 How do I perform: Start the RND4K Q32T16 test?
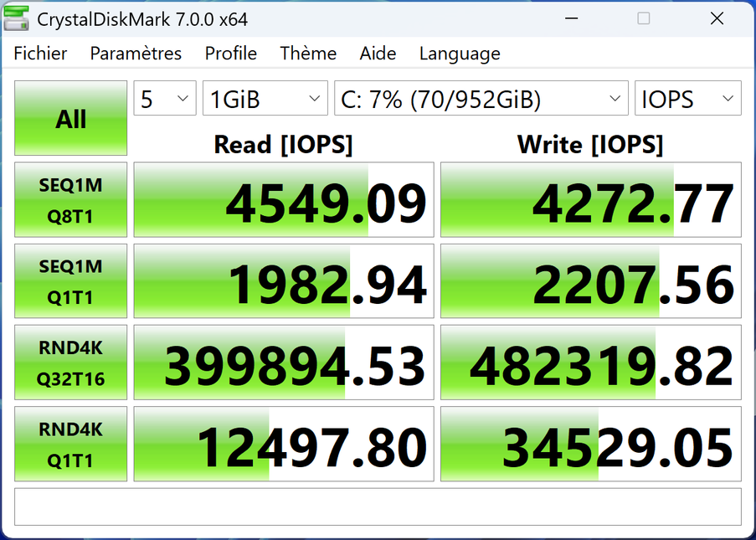pyautogui.click(x=71, y=363)
